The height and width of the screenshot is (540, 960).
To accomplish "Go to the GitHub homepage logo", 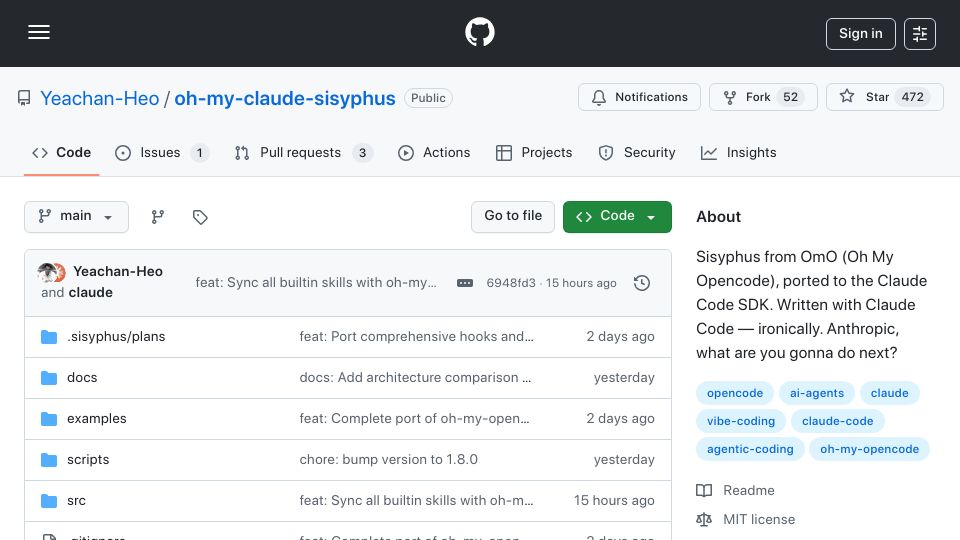I will 479,32.
